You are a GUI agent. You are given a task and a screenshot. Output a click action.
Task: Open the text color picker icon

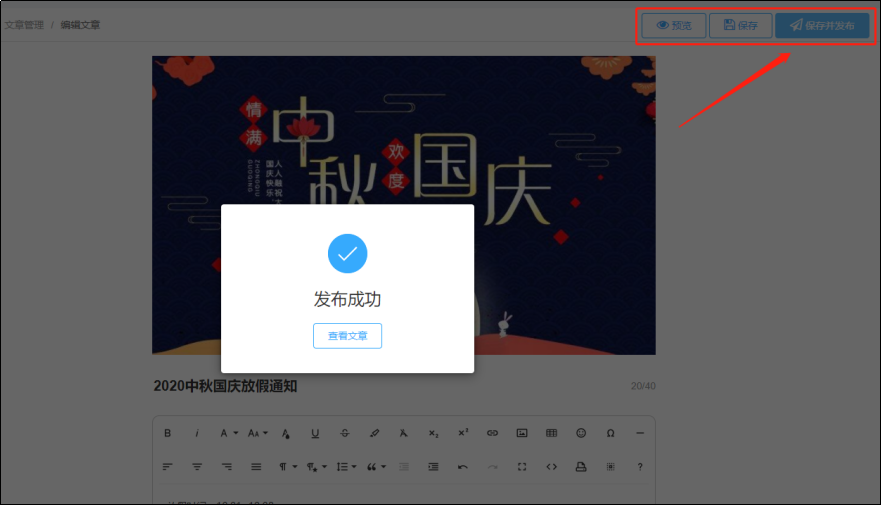pos(286,433)
